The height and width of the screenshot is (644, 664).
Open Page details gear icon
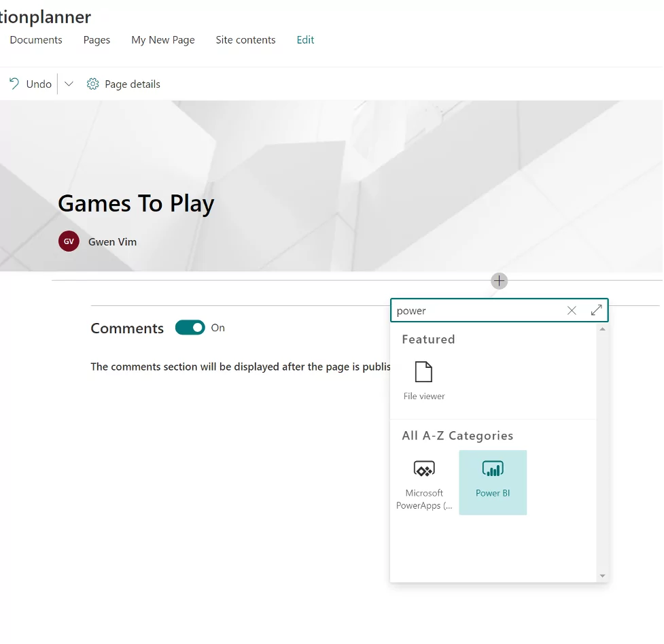coord(92,84)
